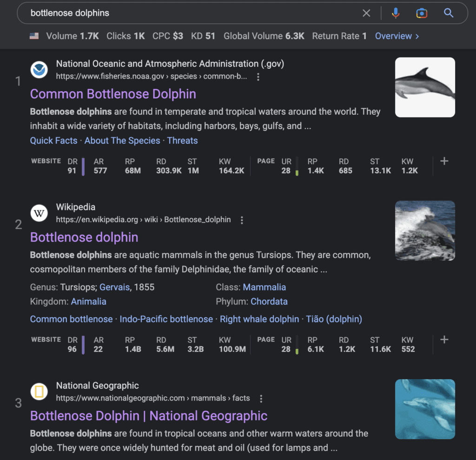Image resolution: width=476 pixels, height=460 pixels.
Task: Click the Wikipedia page KW 552 value
Action: pos(408,349)
